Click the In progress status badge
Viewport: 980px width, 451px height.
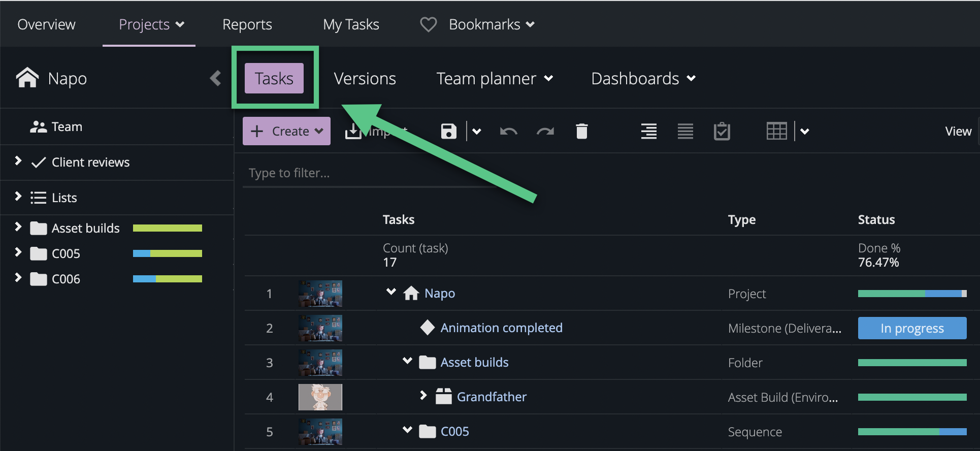tap(912, 328)
